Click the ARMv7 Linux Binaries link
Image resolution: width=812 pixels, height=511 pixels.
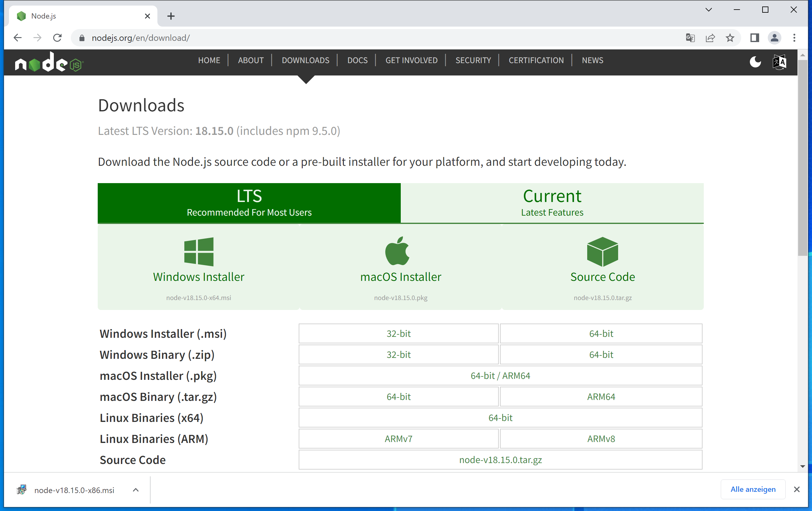click(x=398, y=439)
